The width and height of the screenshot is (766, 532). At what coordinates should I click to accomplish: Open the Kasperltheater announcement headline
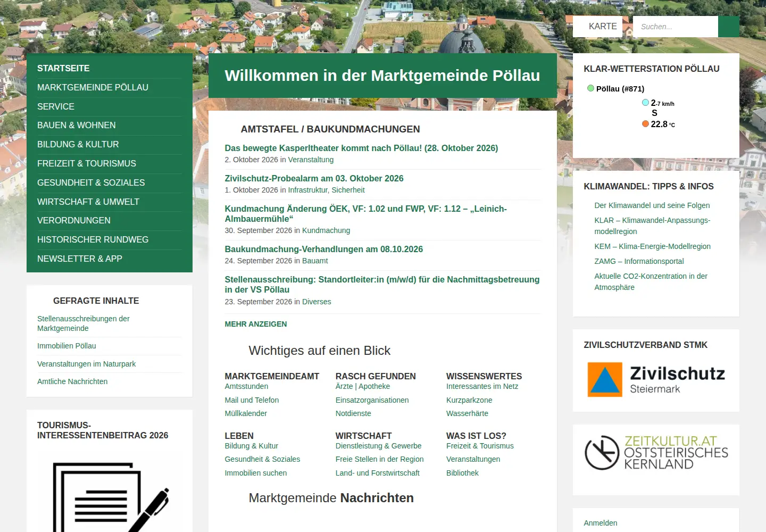tap(361, 148)
